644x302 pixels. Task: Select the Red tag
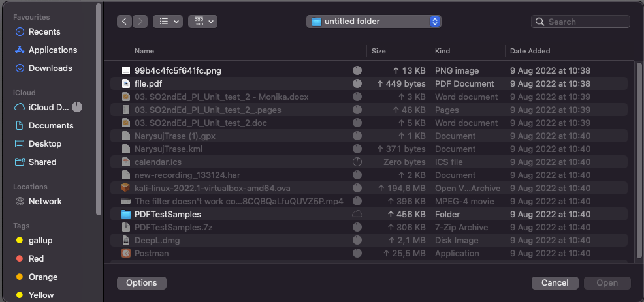click(36, 258)
